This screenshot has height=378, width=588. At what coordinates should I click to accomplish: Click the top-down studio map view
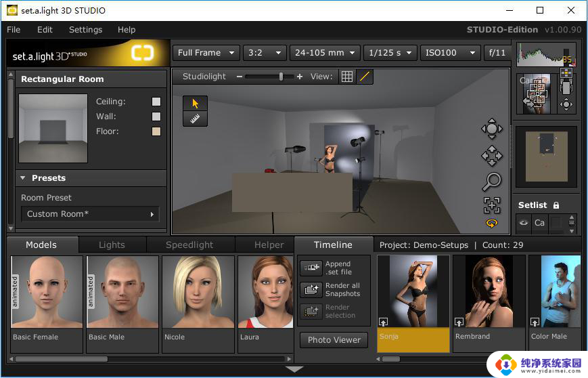tap(546, 156)
